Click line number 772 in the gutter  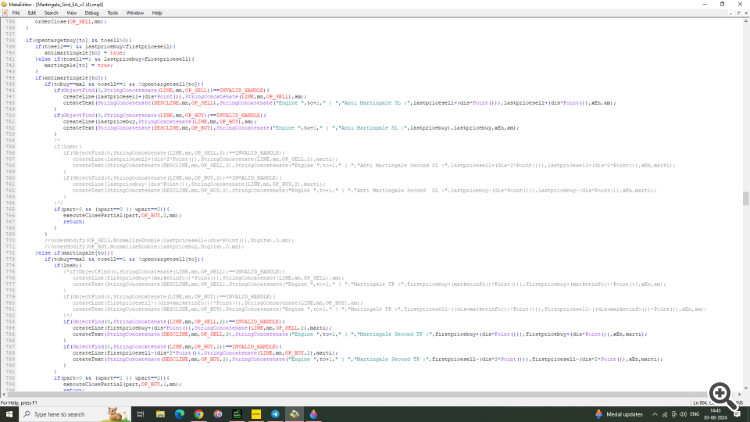pos(10,253)
